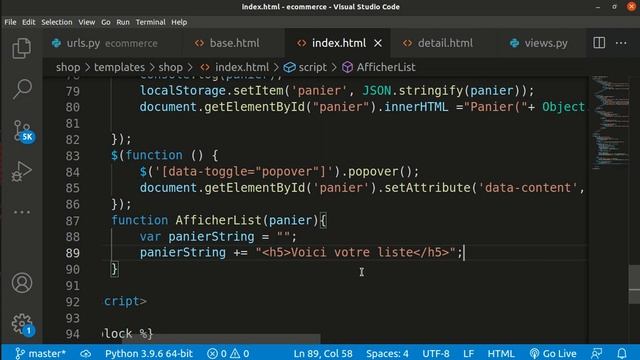The height and width of the screenshot is (360, 640).
Task: Open the Edit menu
Action: pos(29,22)
